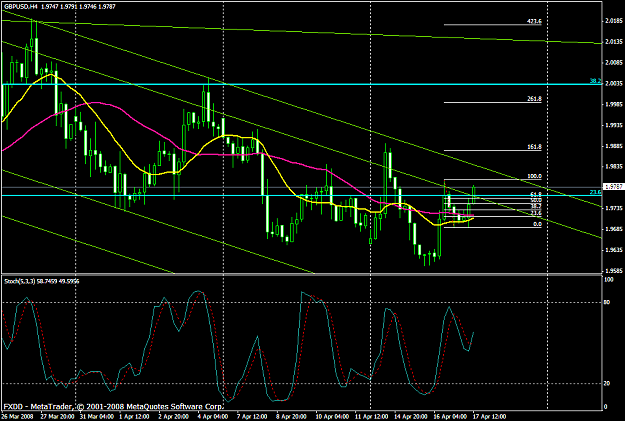Click the 100 level on stochastic scale
This screenshot has width=625, height=421.
(609, 280)
